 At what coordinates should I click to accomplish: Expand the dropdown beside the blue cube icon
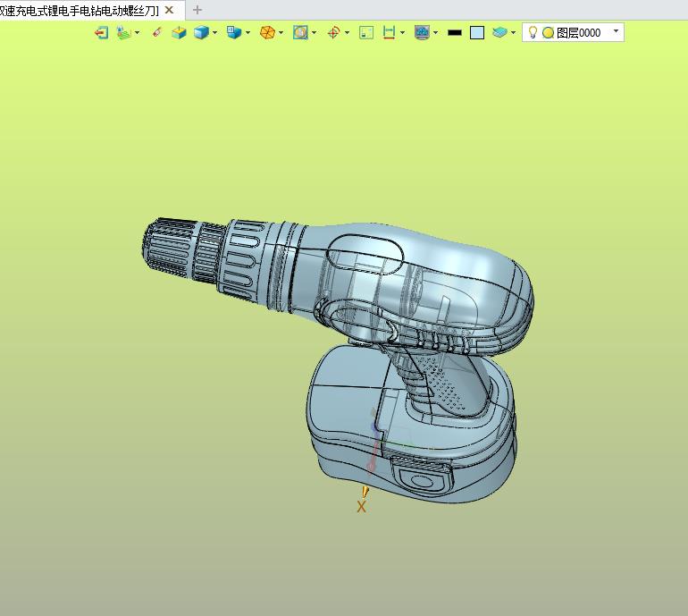point(215,32)
